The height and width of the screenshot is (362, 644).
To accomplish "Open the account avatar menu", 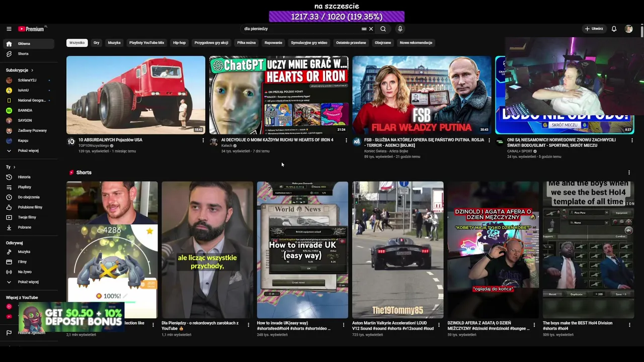I will (x=628, y=29).
